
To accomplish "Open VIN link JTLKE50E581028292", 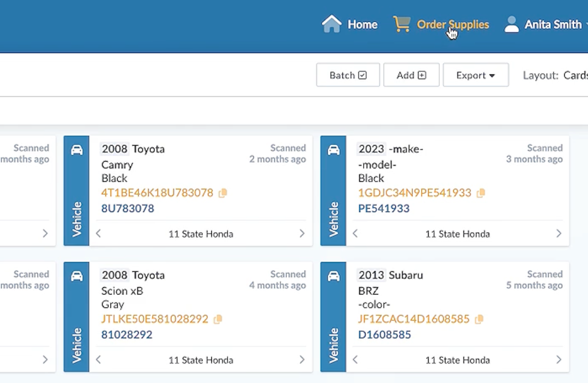I will pos(154,319).
